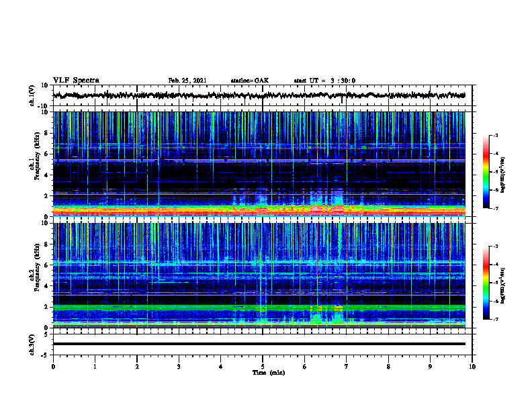The height and width of the screenshot is (411, 532).
Task: Click the "ch.1(V)" waveform axis label
Action: (x=32, y=95)
